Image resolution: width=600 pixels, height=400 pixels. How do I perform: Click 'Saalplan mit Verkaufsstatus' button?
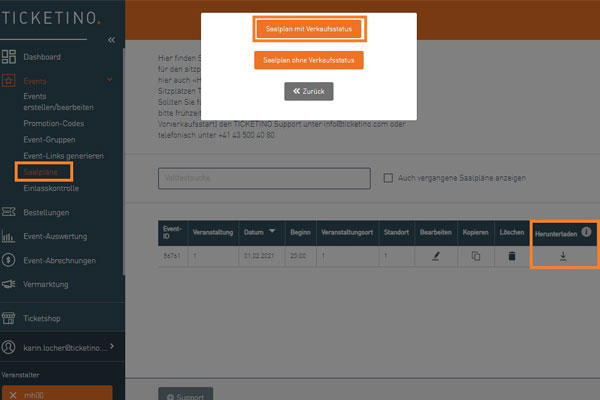click(x=308, y=29)
